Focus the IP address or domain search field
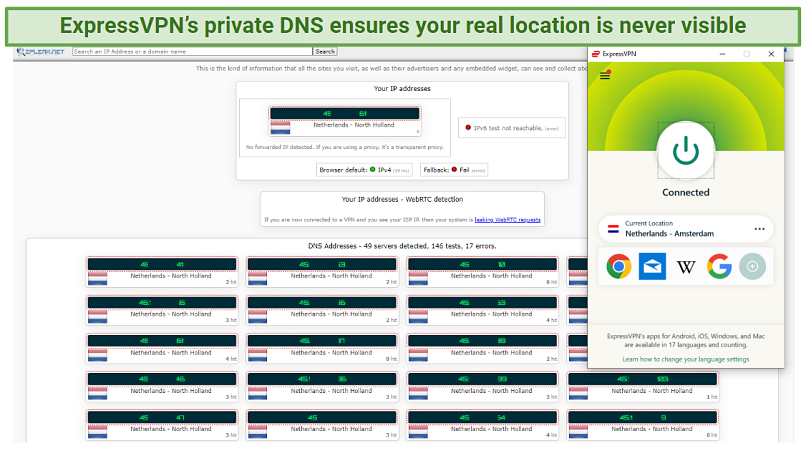 (x=192, y=51)
